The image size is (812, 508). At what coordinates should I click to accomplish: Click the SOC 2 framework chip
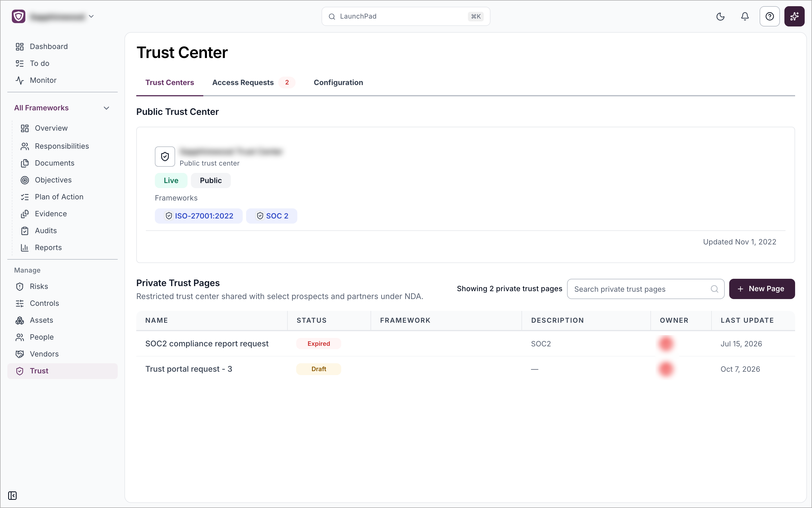(x=271, y=216)
